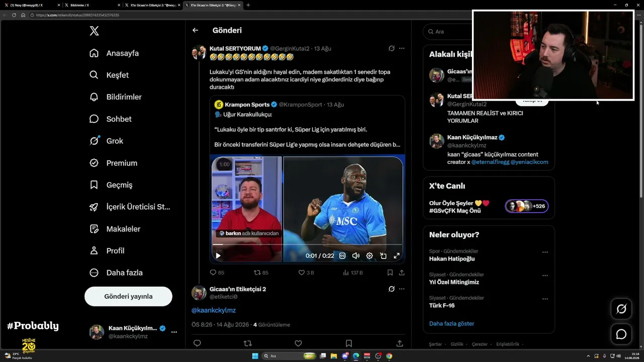This screenshot has width=644, height=362.
Task: Play the Lukaku video
Action: (218, 255)
